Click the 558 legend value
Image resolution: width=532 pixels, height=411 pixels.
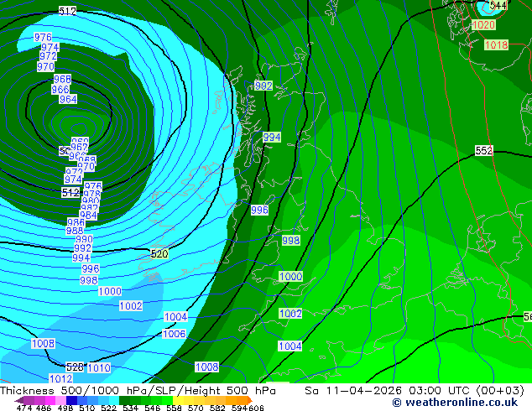(x=174, y=408)
